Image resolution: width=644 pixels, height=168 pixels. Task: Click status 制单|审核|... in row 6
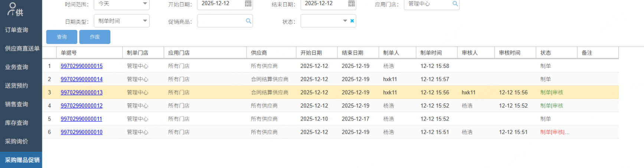pyautogui.click(x=555, y=132)
